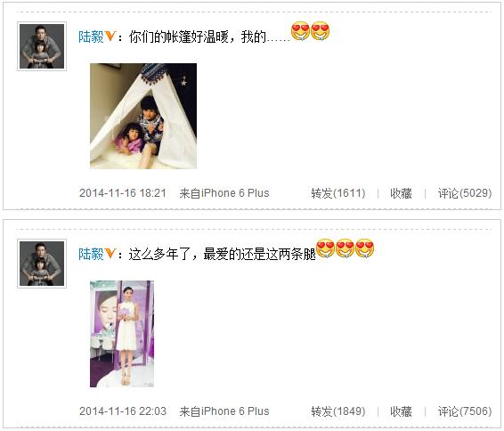This screenshot has height=431, width=504.
Task: Click the verified V badge in second post
Action: (110, 253)
